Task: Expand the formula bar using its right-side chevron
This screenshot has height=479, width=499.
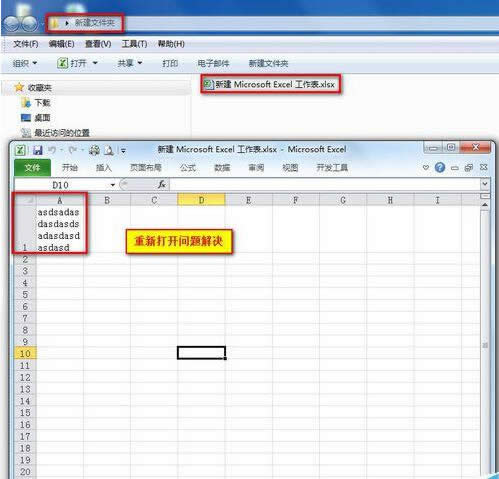Action: (x=485, y=184)
